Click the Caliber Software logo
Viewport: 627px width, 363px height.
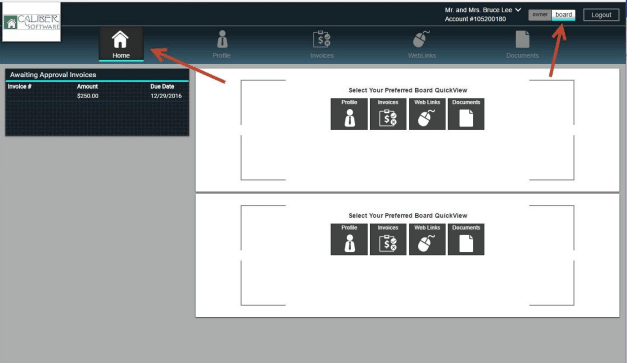pos(32,22)
